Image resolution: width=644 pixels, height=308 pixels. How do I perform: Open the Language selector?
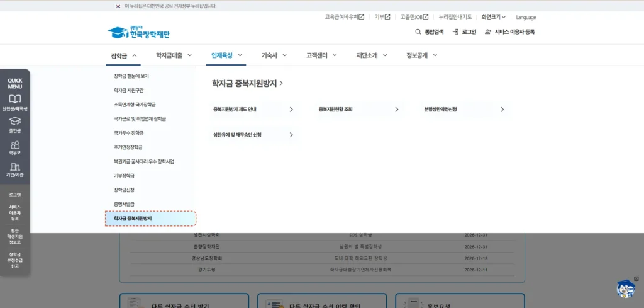[x=526, y=17]
